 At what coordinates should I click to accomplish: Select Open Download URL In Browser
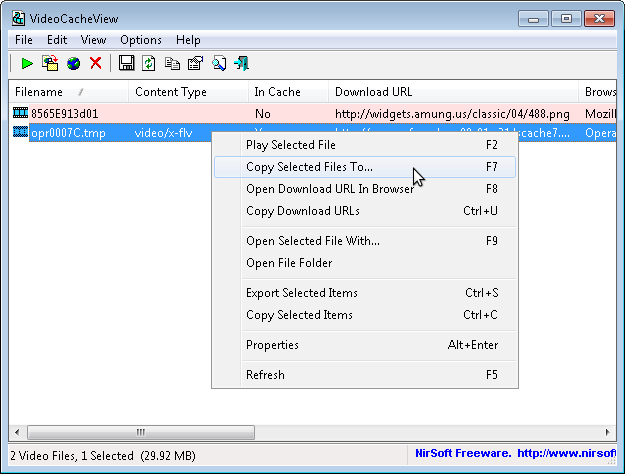tap(365, 189)
